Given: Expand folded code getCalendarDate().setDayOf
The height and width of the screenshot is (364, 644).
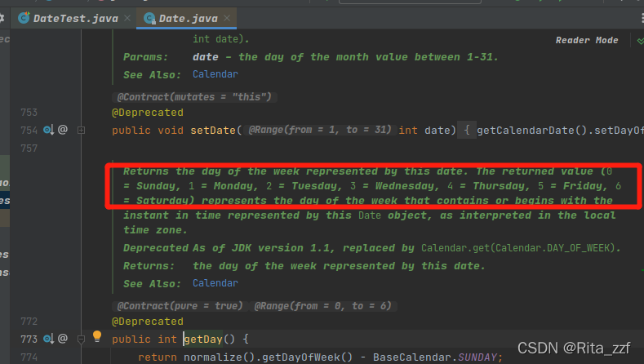Looking at the screenshot, I should (x=560, y=131).
